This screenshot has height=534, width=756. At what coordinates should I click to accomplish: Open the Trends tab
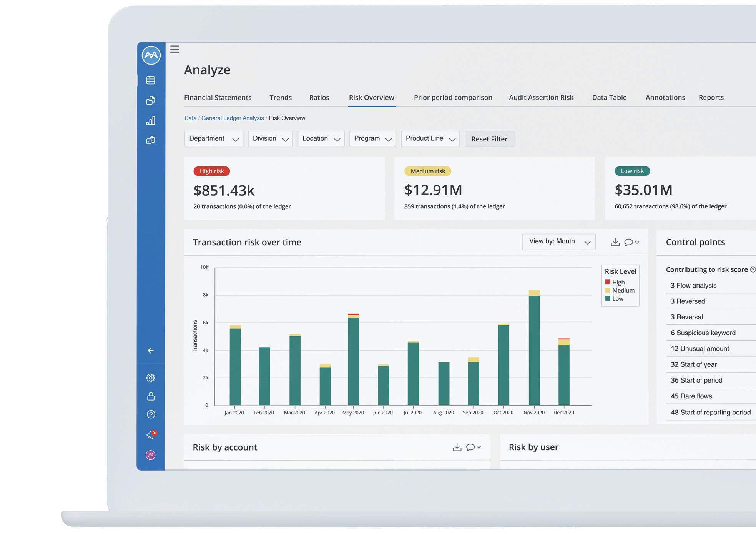click(x=280, y=98)
